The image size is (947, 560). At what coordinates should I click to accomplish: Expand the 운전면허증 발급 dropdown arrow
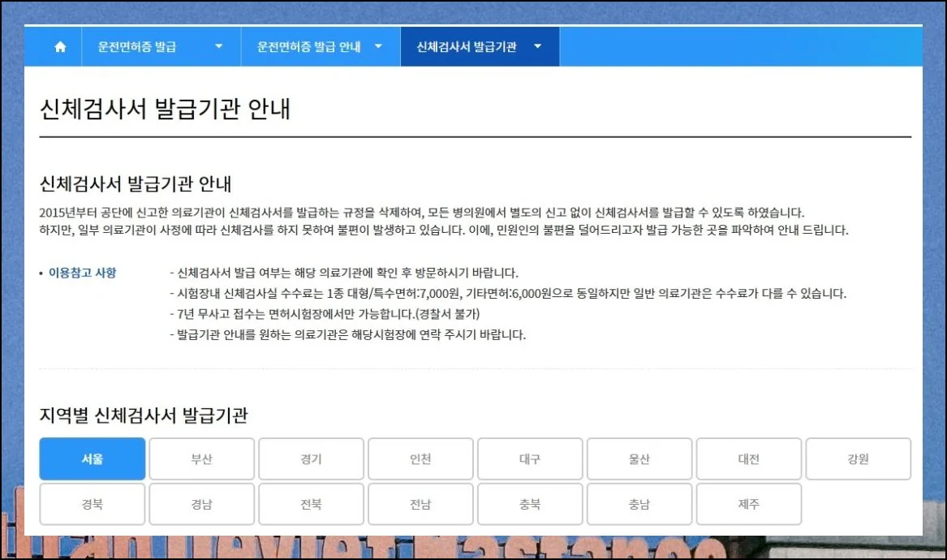[x=218, y=47]
